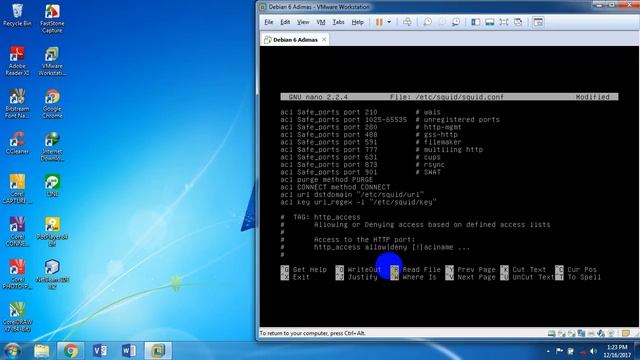
Task: Open the Bitstream Font Navigator desktop shortcut
Action: [x=17, y=104]
